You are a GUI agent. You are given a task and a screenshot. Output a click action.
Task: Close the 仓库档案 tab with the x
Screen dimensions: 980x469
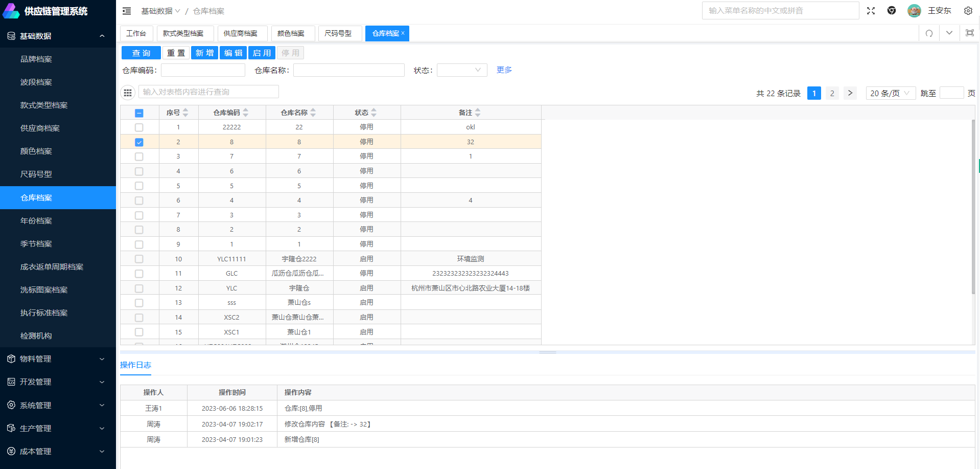point(403,33)
